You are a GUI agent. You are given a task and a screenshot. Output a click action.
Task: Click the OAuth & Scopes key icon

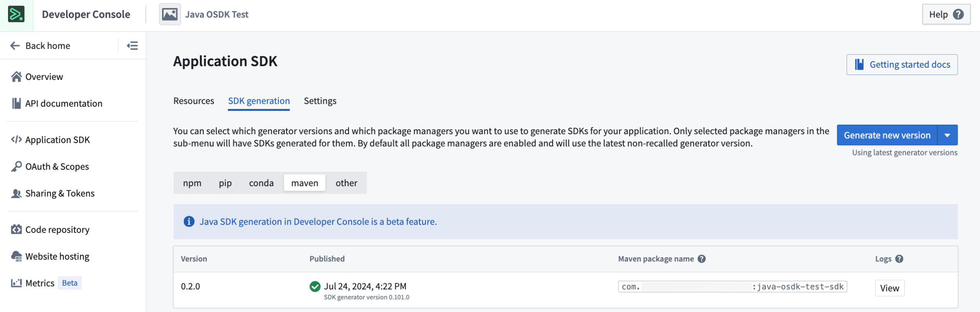(x=16, y=167)
